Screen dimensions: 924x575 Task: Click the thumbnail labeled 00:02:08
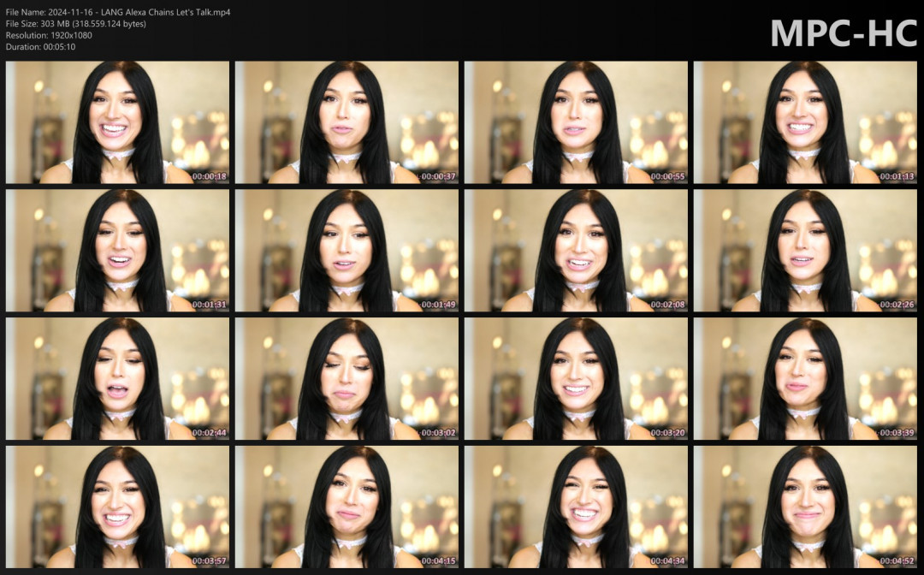point(576,251)
